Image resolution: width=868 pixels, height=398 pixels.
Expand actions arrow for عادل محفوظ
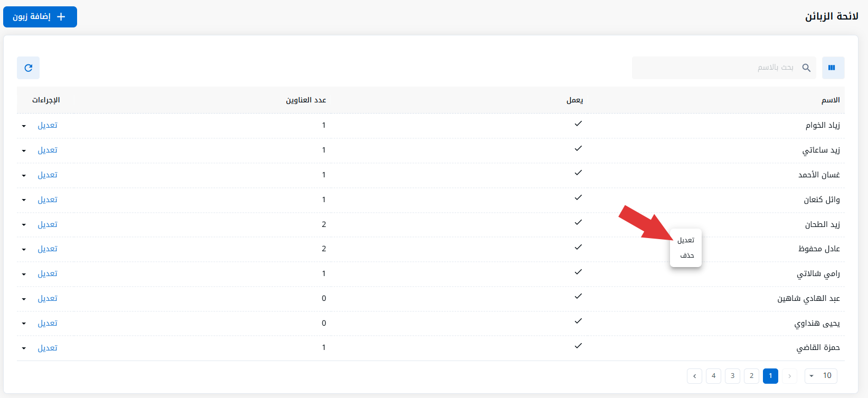point(24,250)
